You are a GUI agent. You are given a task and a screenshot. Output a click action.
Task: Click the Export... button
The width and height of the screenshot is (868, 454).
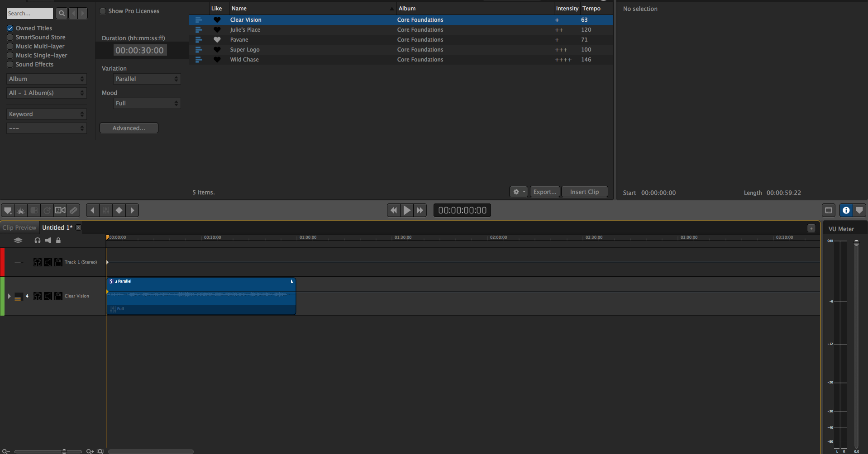coord(545,192)
